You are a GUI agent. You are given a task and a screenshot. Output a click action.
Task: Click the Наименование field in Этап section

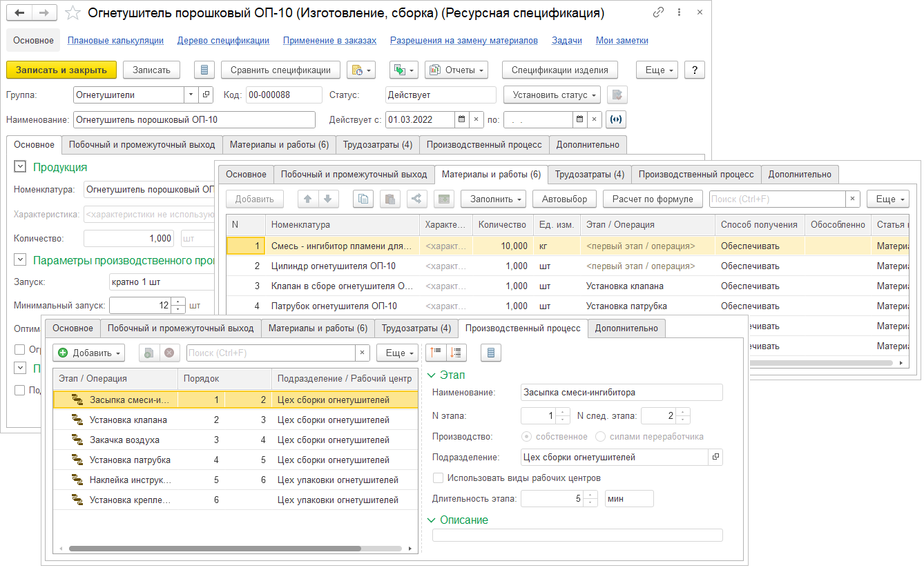coord(622,393)
